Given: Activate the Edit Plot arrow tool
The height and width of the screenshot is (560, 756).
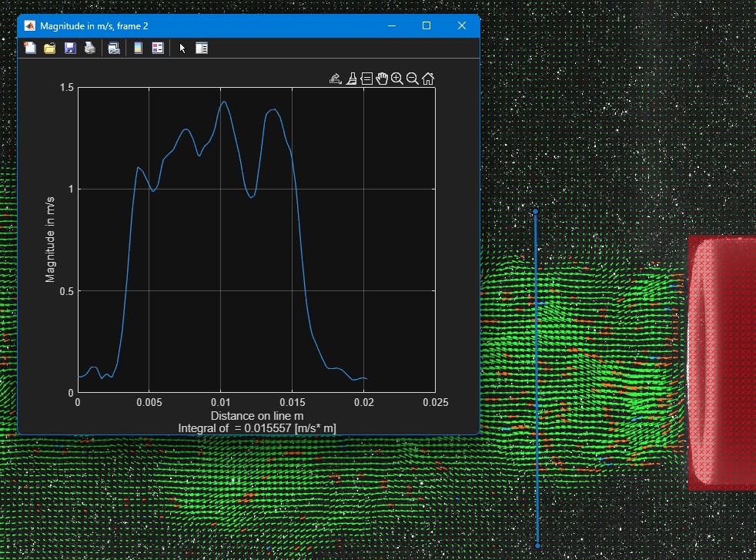Looking at the screenshot, I should (x=182, y=48).
